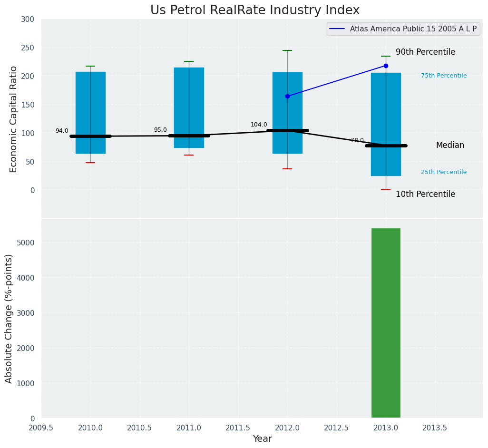The image size is (488, 448).
Task: Select the Year x-axis label
Action: pyautogui.click(x=262, y=438)
